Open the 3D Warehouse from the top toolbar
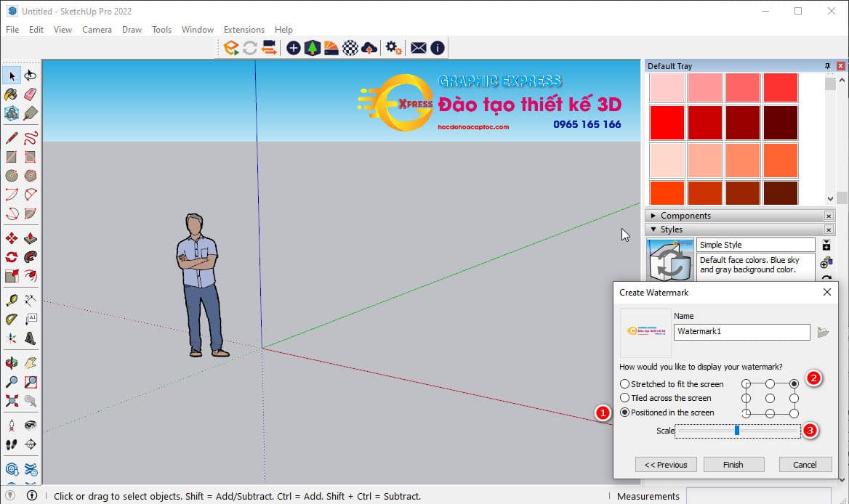 [x=311, y=47]
